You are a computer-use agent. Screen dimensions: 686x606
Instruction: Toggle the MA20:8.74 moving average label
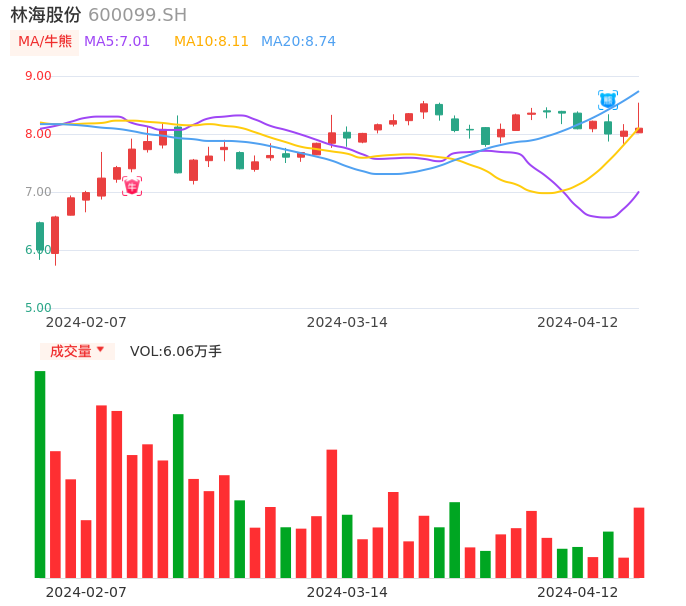(x=298, y=42)
